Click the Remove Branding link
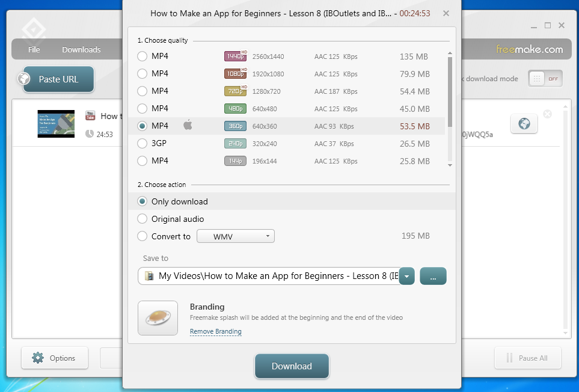Viewport: 579px width, 392px height. point(216,331)
